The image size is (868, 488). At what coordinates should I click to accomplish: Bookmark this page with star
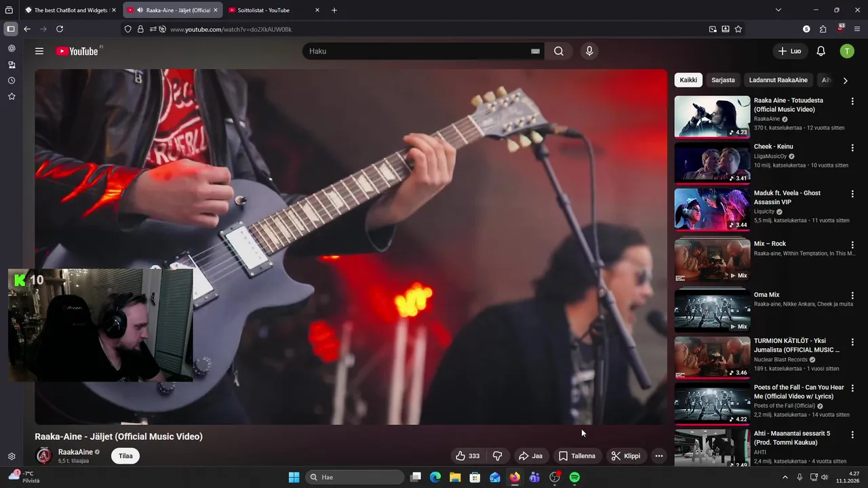coord(738,29)
